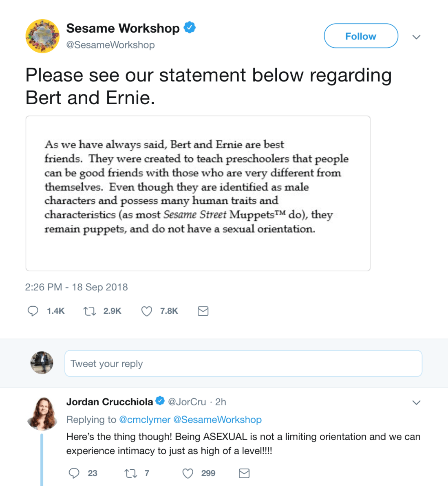Open the @SesameWorkshop mention in reply
This screenshot has width=448, height=486.
pos(217,420)
